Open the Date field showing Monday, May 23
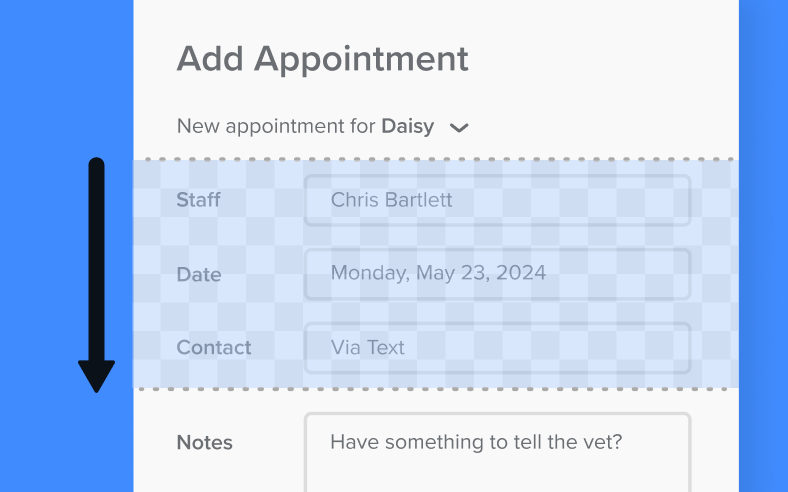 [497, 273]
